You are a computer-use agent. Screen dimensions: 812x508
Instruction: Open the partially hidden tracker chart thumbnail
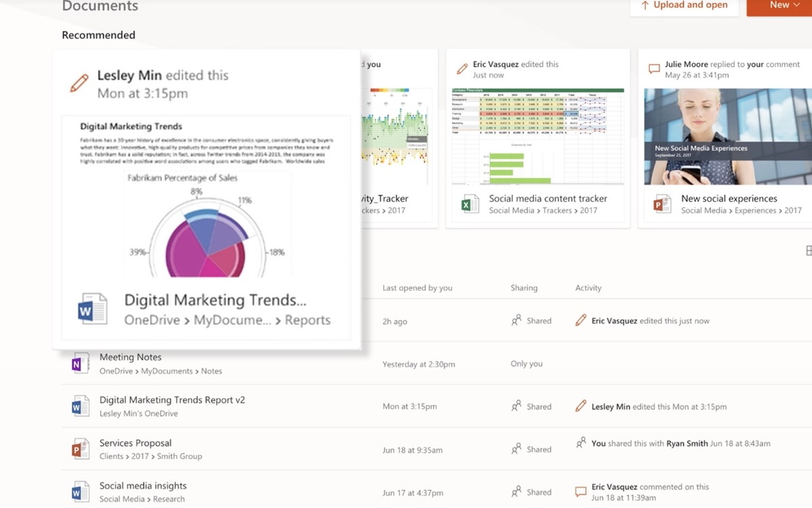coord(395,135)
